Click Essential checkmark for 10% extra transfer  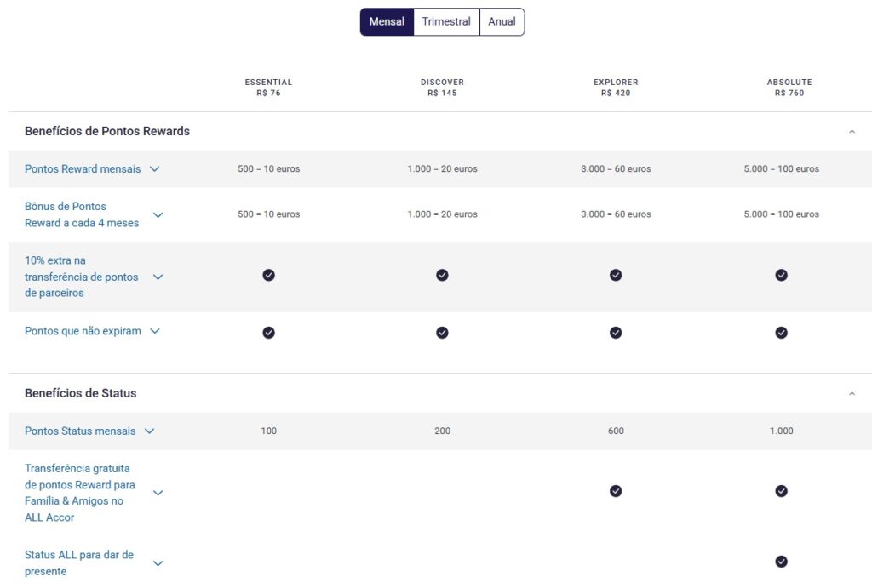(268, 275)
